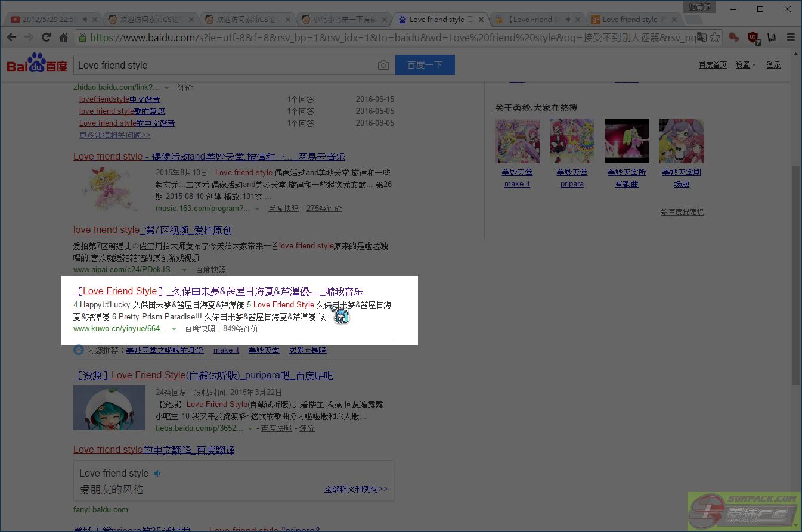Switch to the 小鸟小鸟来一下 tab
Screen dimensions: 802x532
[x=345, y=20]
